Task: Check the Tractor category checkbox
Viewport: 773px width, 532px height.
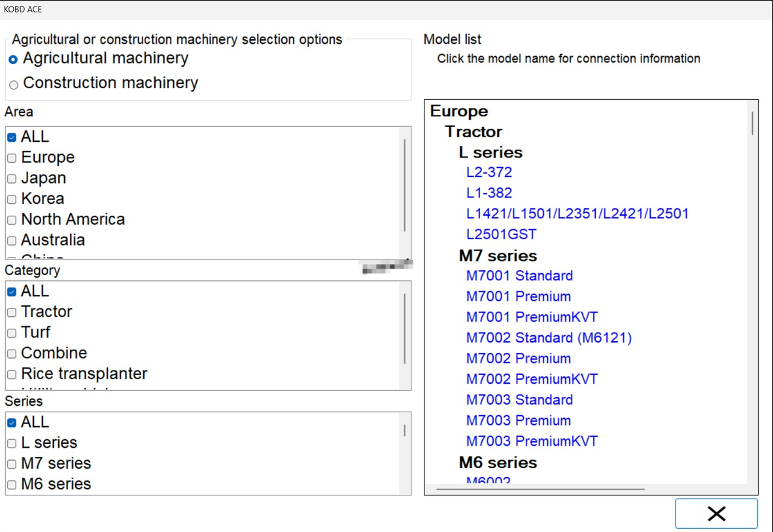Action: pos(12,313)
